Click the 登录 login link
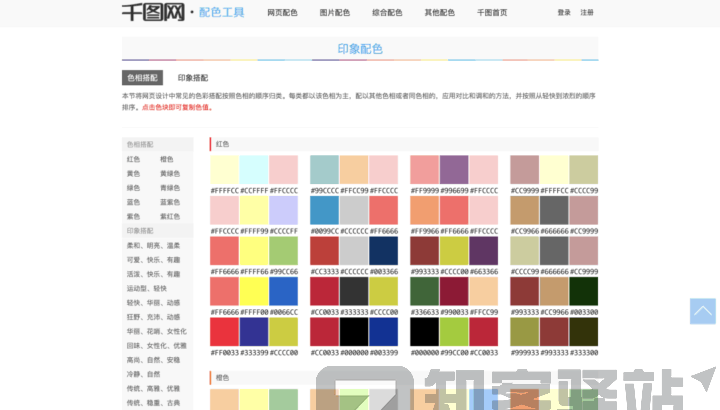This screenshot has width=720, height=410. pos(564,13)
